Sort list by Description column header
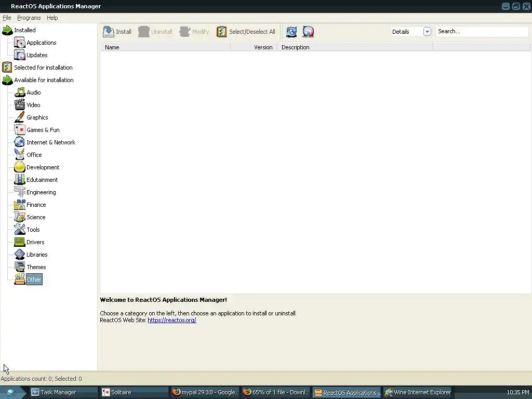This screenshot has height=399, width=532. click(355, 47)
